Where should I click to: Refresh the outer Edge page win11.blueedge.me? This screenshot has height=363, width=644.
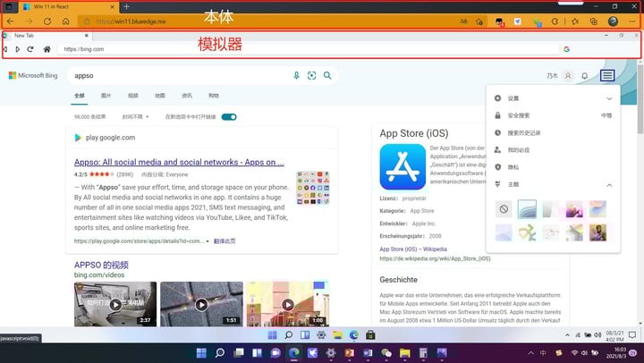[x=47, y=21]
